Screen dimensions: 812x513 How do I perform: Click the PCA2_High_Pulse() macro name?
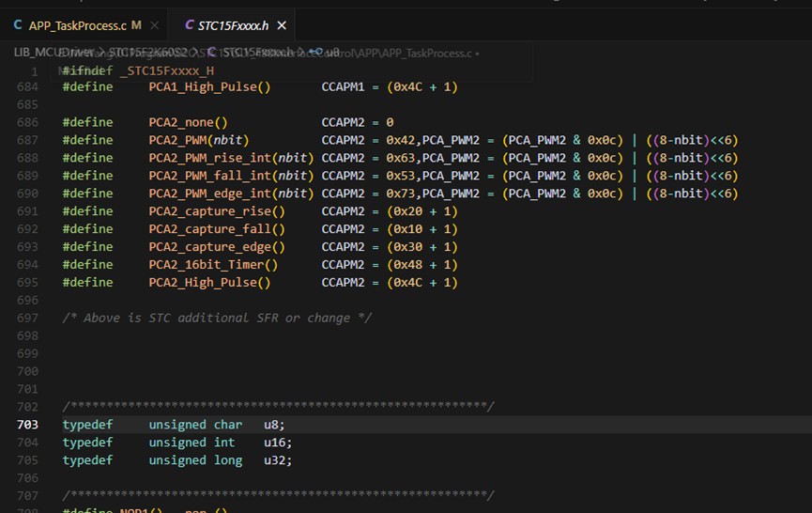(x=209, y=283)
